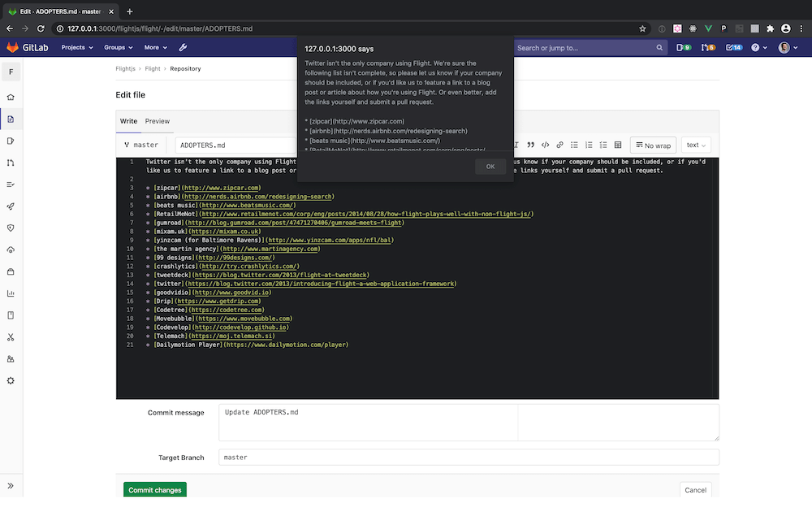Toggle blockquote formatting in the toolbar
Viewport: 812px width, 508px height.
coord(531,145)
